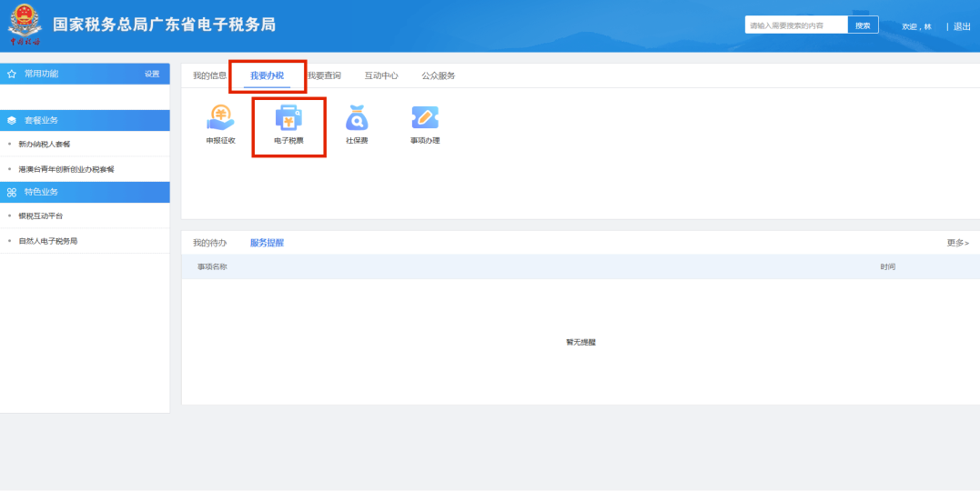
Task: Switch to the 我要查询 tab
Action: [x=324, y=75]
